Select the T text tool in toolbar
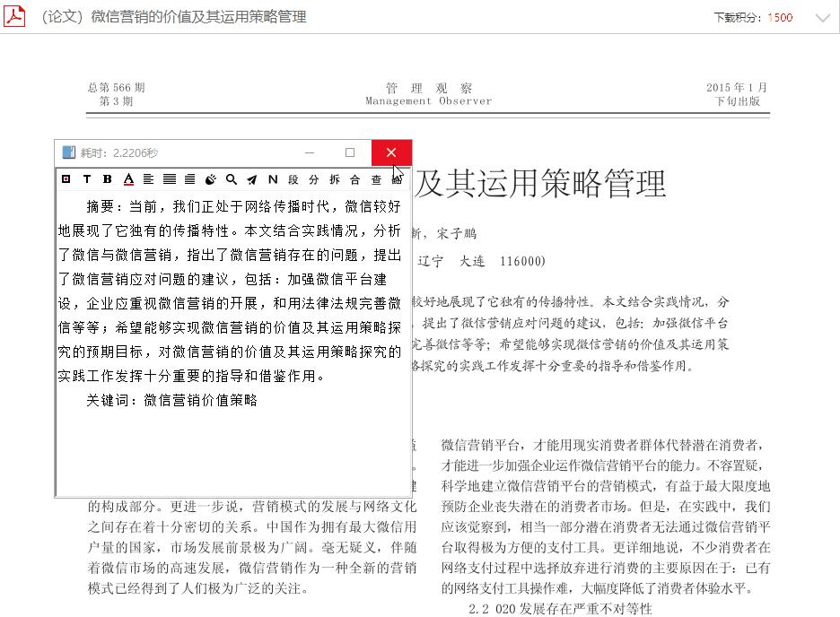The width and height of the screenshot is (840, 617). [87, 179]
